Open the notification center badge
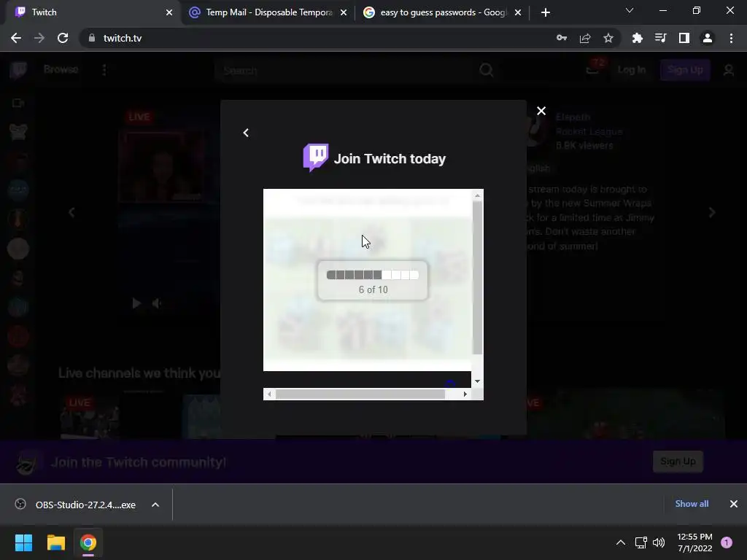This screenshot has width=747, height=560. tap(727, 542)
